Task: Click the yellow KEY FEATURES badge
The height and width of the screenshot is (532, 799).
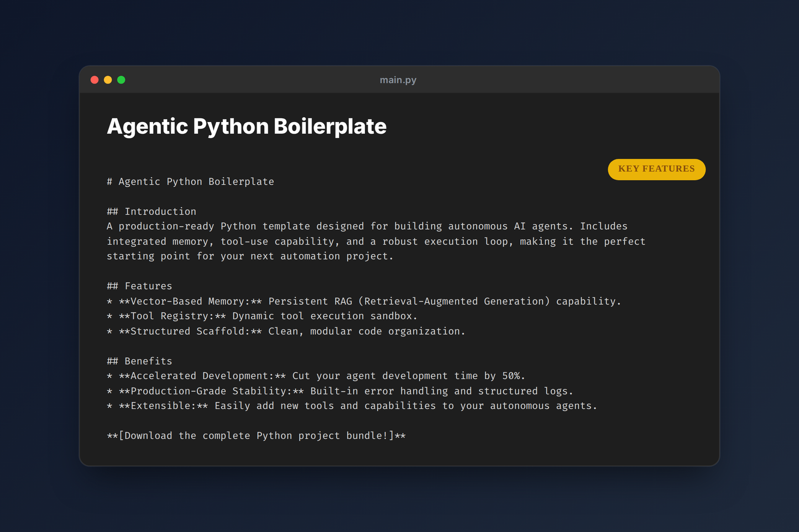Action: click(656, 169)
